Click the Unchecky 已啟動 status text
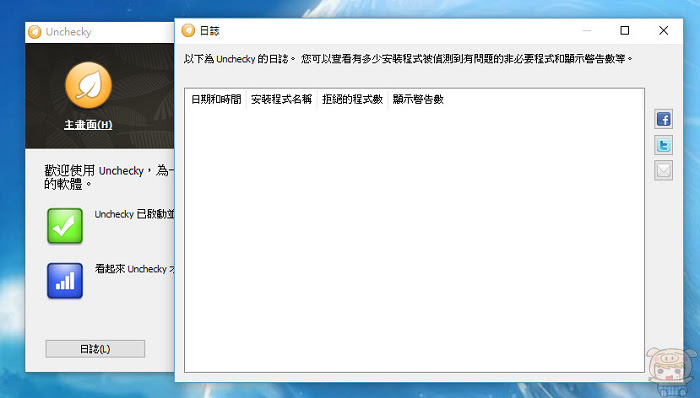This screenshot has width=700, height=398. [x=134, y=214]
